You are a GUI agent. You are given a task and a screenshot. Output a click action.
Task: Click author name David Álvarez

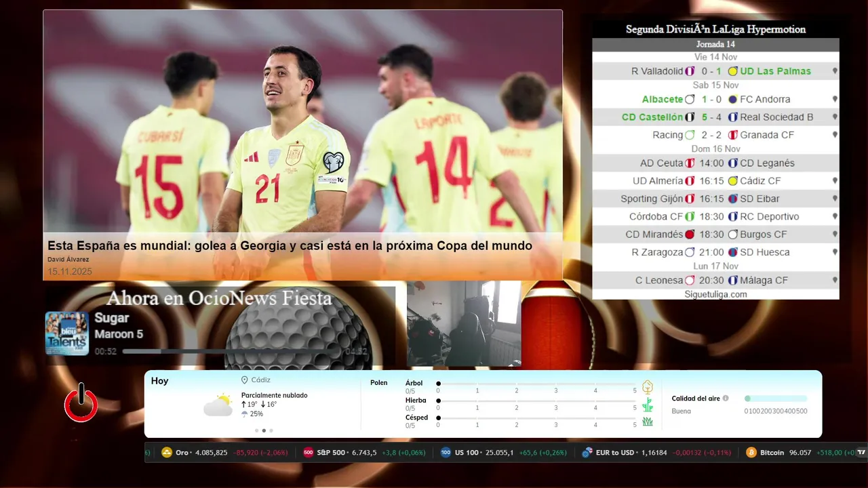click(68, 260)
